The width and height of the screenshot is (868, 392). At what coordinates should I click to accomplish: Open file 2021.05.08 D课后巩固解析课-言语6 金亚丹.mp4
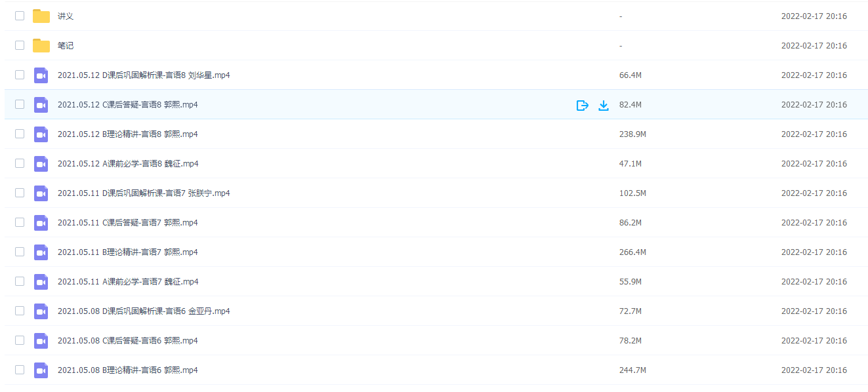pyautogui.click(x=144, y=311)
